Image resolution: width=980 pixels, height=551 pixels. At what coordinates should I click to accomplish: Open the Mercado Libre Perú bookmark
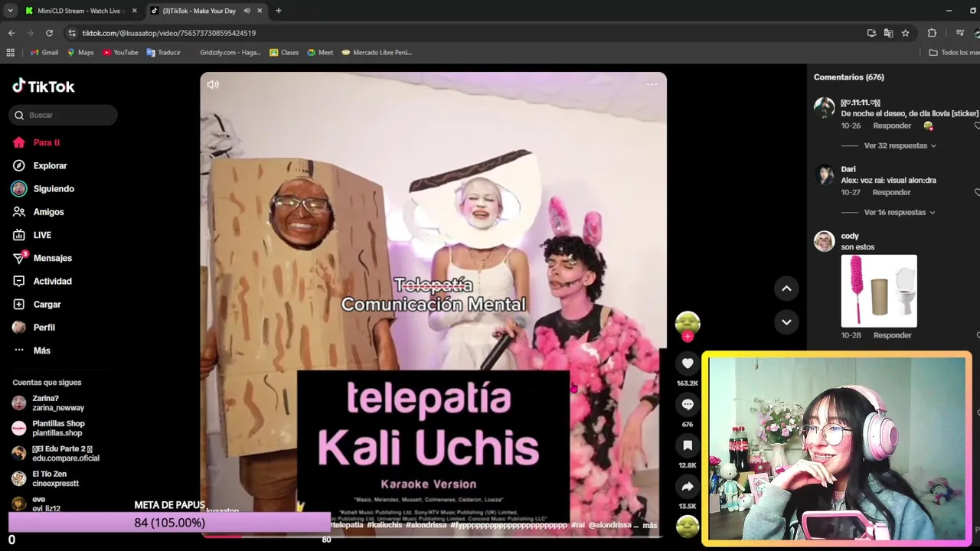(x=377, y=53)
